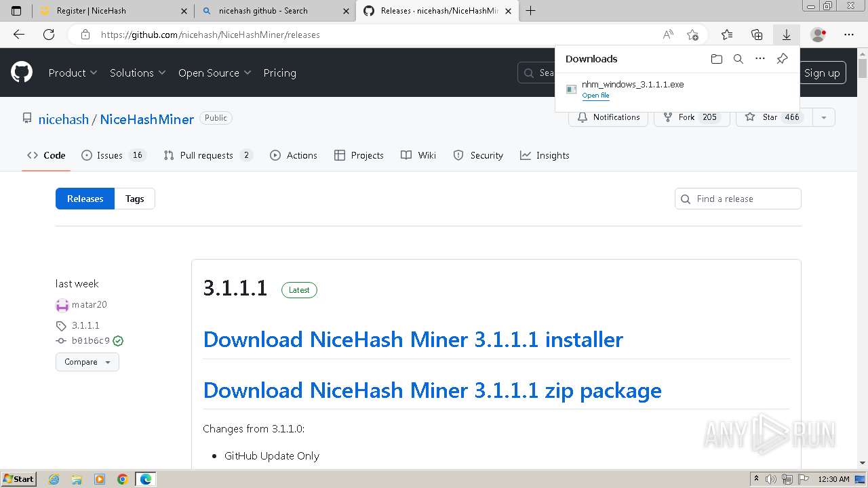868x488 pixels.
Task: Switch to the Tags tab
Action: click(x=134, y=199)
